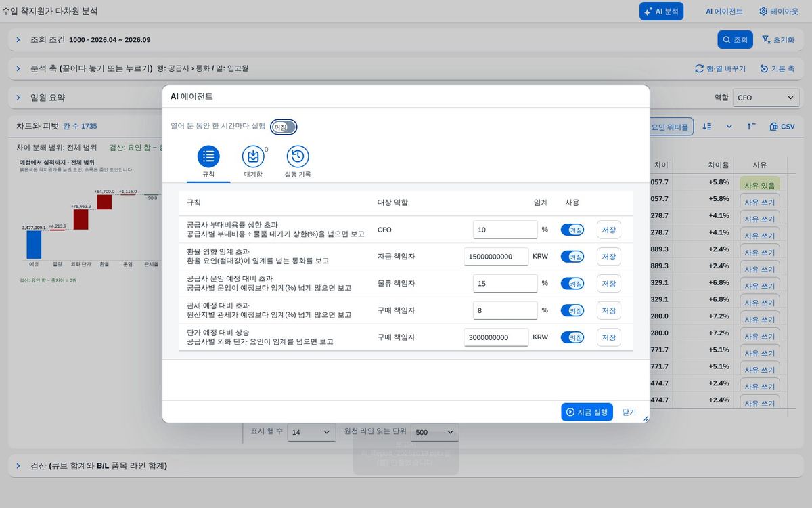The image size is (812, 508).
Task: Expand the 조회 조건 section
Action: click(18, 40)
